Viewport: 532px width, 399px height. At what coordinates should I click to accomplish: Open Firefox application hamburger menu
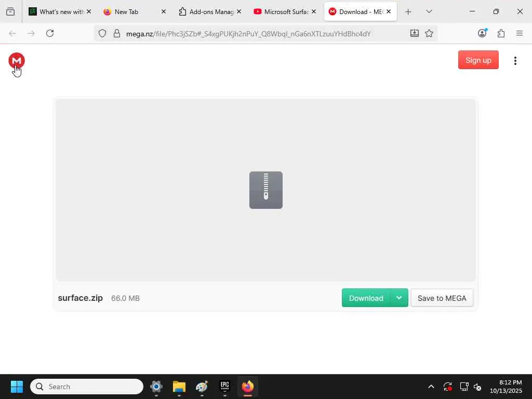click(519, 33)
